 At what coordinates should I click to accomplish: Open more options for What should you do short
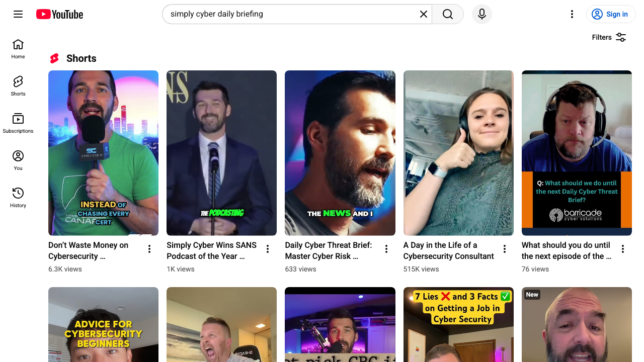tap(623, 249)
